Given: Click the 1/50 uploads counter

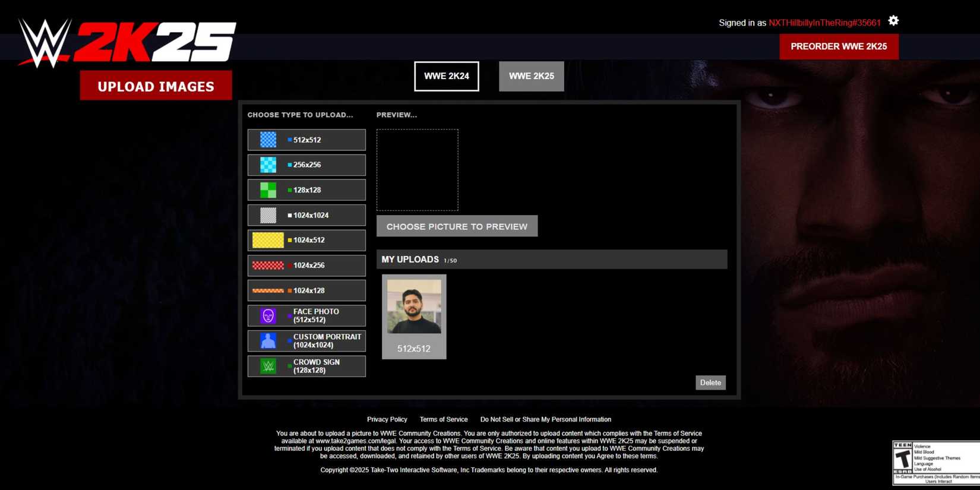Looking at the screenshot, I should tap(450, 261).
